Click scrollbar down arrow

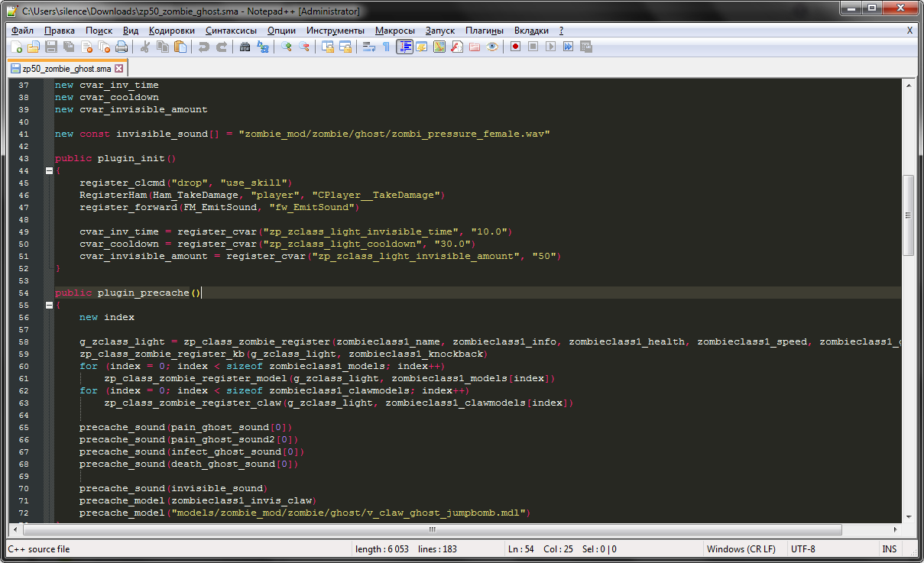tap(908, 517)
